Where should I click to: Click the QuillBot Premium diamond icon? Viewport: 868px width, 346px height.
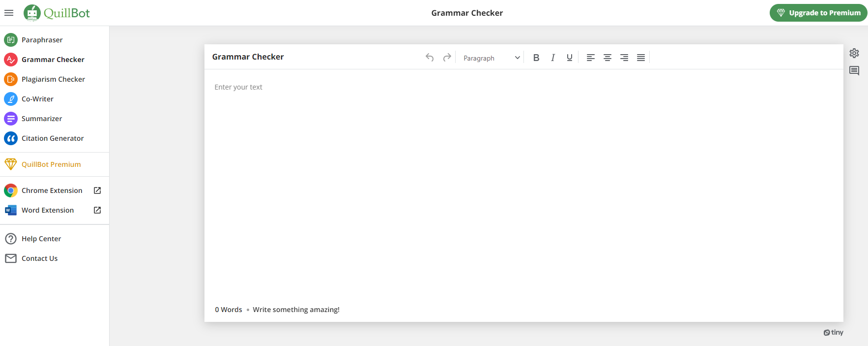tap(11, 164)
